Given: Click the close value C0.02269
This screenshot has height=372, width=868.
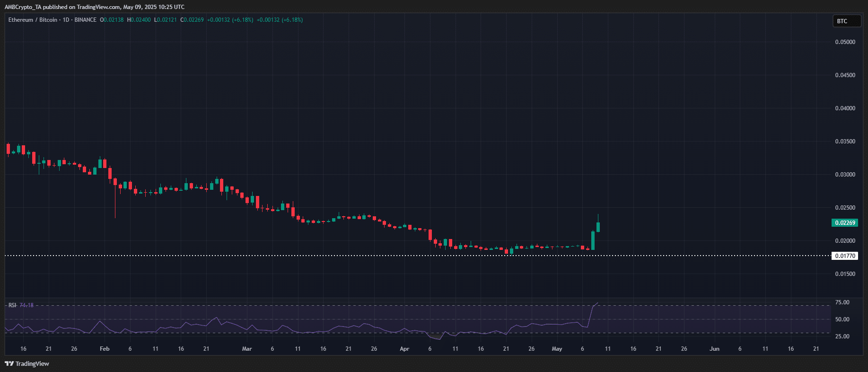Looking at the screenshot, I should pyautogui.click(x=192, y=20).
